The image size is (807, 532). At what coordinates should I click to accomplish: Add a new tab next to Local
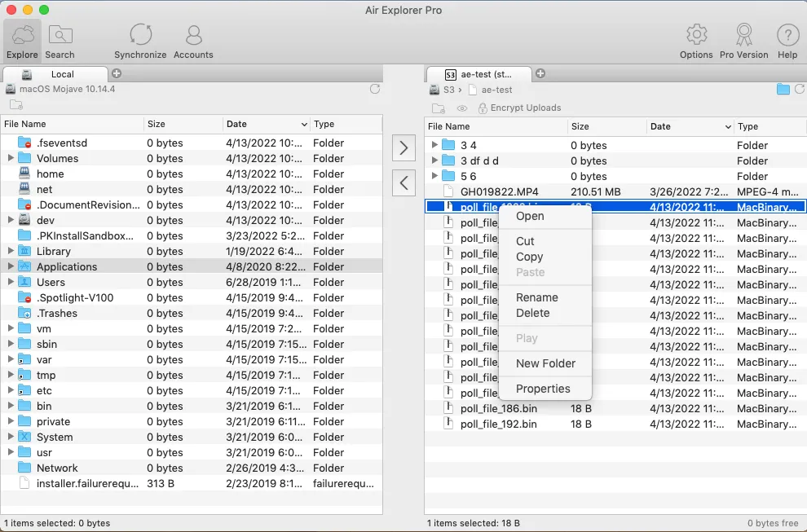117,73
